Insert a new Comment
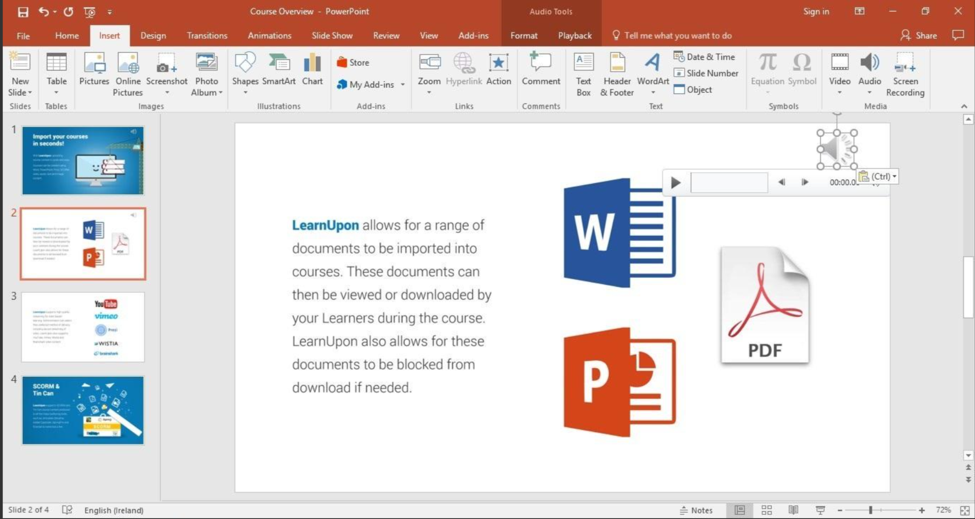The height and width of the screenshot is (519, 975). [541, 69]
